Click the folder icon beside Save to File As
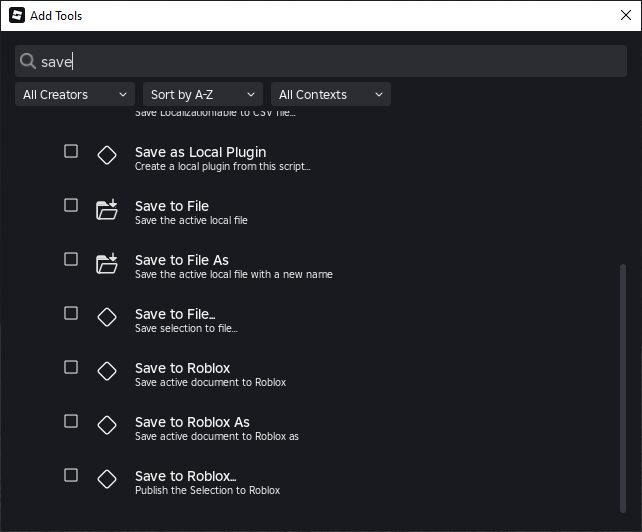This screenshot has height=532, width=642. (x=107, y=263)
